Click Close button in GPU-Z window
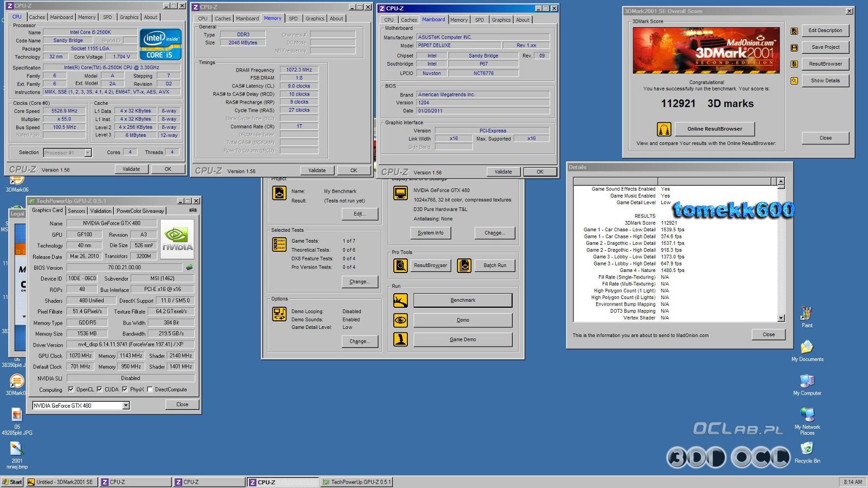The image size is (868, 488). click(182, 404)
